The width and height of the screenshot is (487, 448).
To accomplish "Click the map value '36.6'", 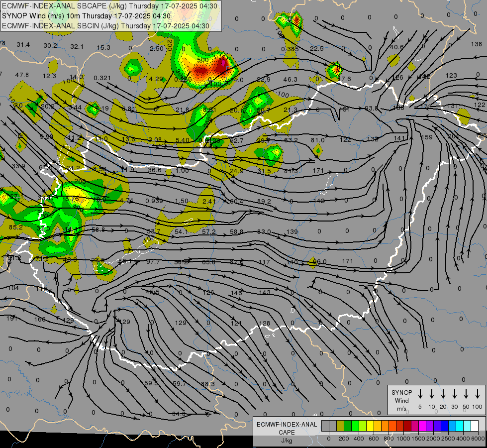I will [155, 170].
